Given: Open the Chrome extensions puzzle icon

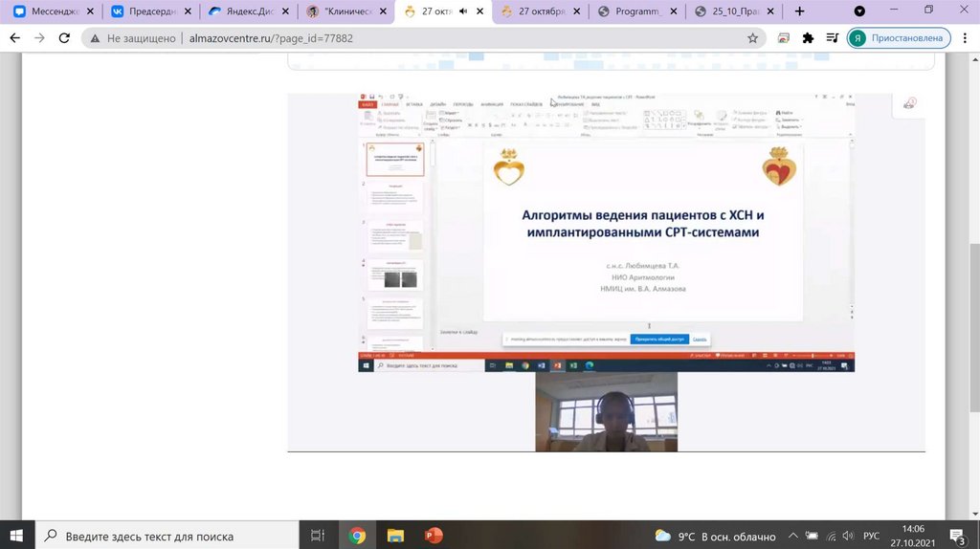Looking at the screenshot, I should point(808,38).
